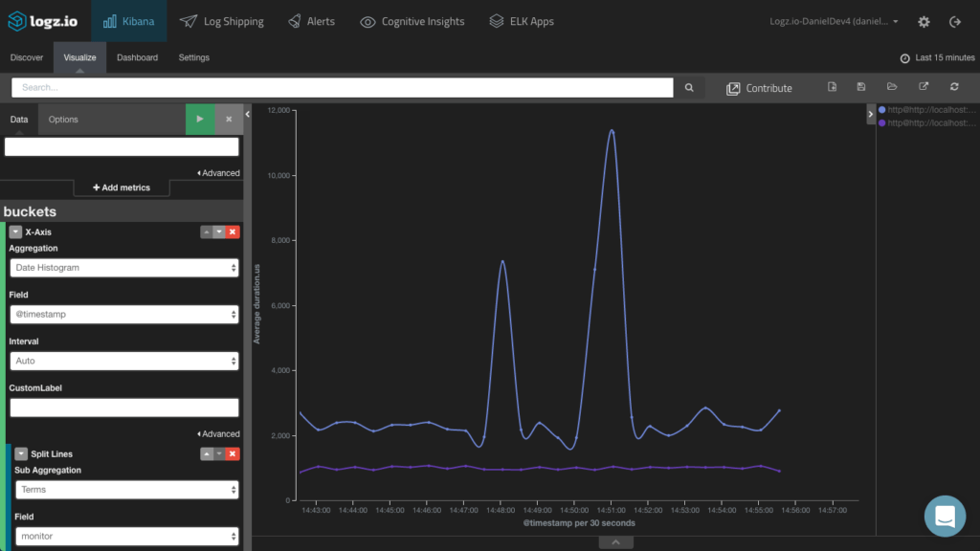Screen dimensions: 980x551
Task: Open Logz.io account settings gear
Action: tap(923, 20)
